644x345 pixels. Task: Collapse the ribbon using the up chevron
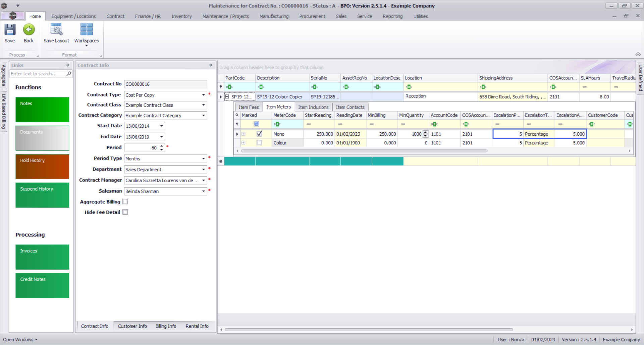point(638,54)
